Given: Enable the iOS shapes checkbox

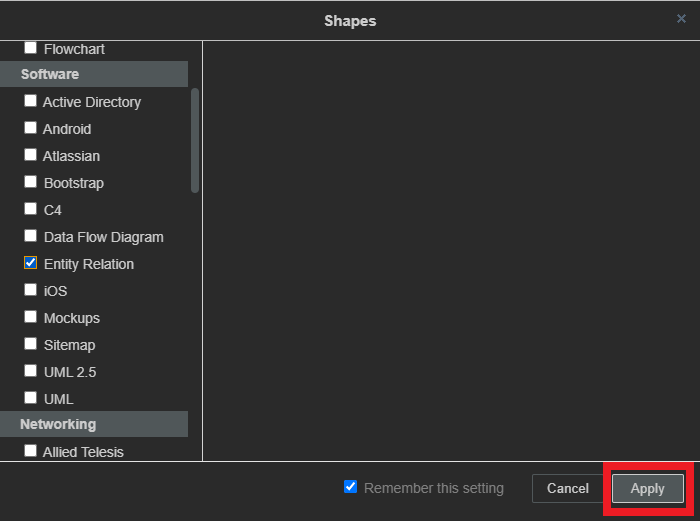Looking at the screenshot, I should (30, 290).
